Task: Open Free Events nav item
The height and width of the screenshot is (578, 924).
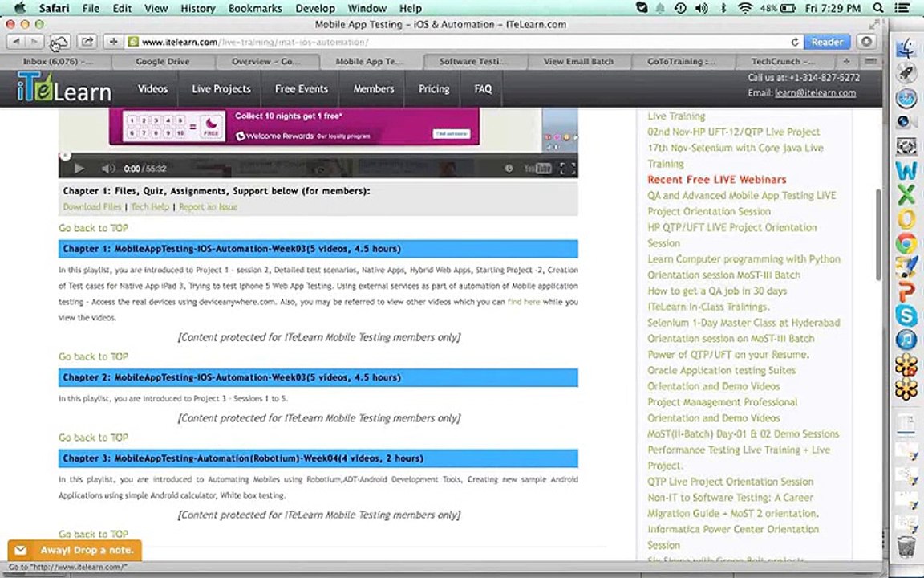Action: point(301,89)
